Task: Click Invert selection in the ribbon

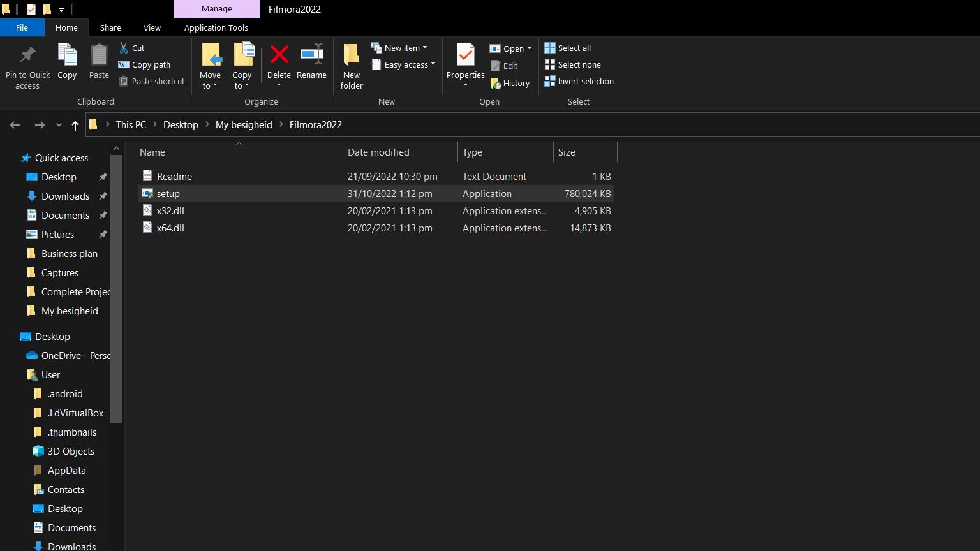Action: pos(579,81)
